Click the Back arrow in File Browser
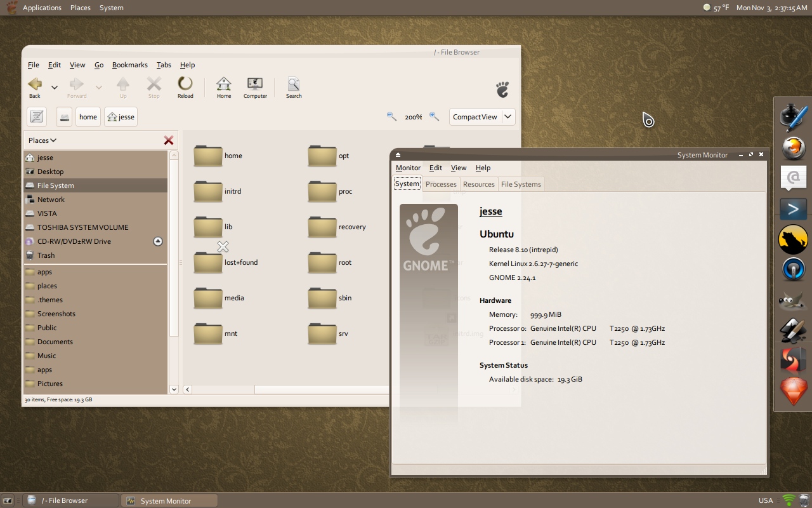This screenshot has height=508, width=812. click(x=35, y=87)
